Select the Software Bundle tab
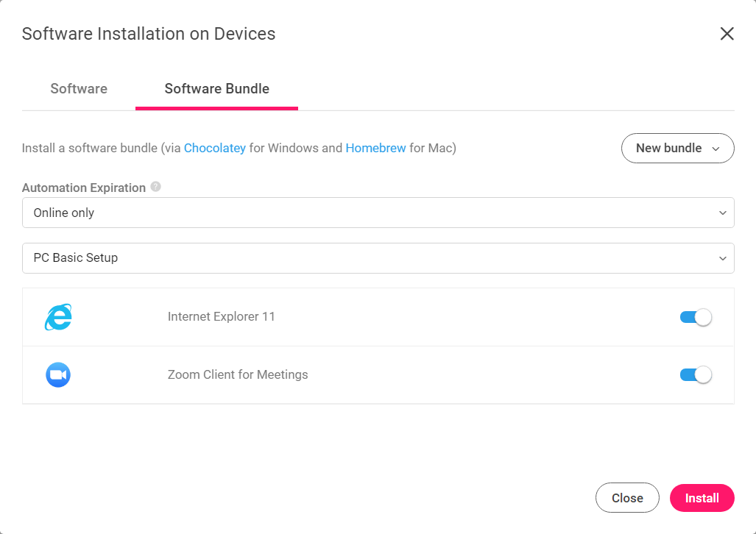This screenshot has height=534, width=756. click(216, 89)
